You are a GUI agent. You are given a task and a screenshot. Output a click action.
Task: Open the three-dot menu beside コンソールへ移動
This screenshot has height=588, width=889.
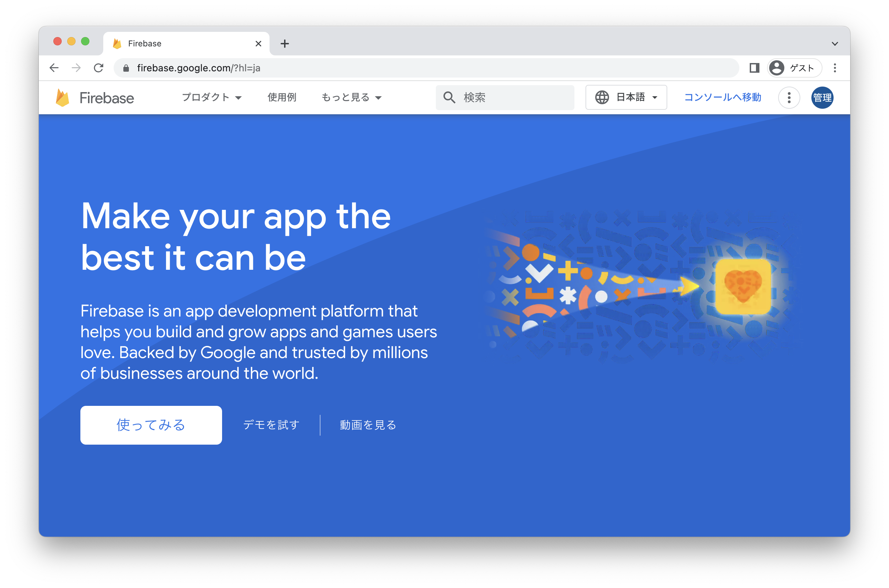coord(789,98)
